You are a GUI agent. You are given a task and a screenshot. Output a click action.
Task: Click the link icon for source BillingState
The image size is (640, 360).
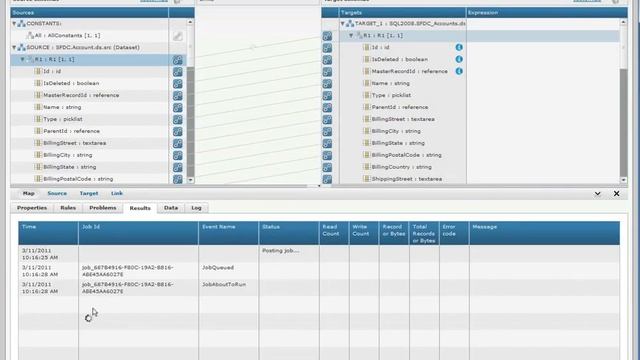point(178,167)
